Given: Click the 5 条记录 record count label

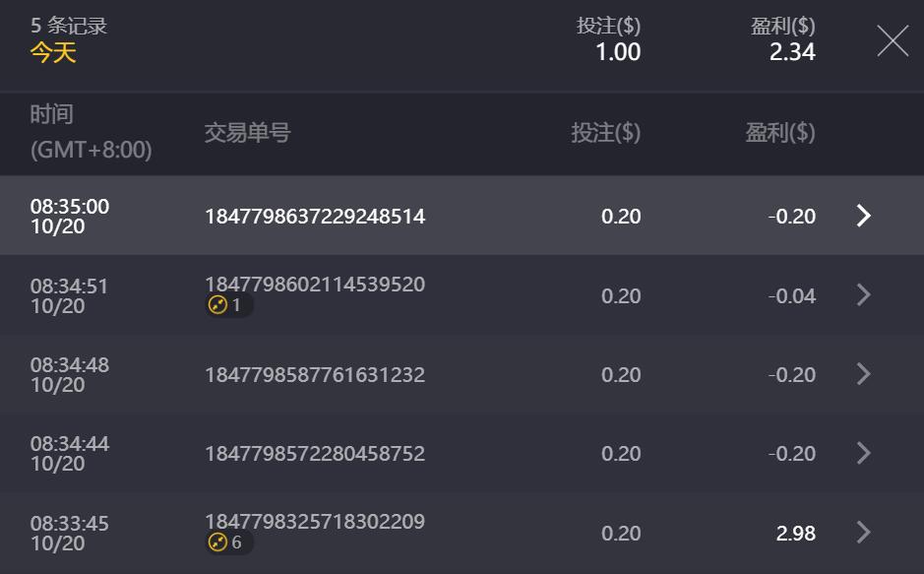Looking at the screenshot, I should point(69,27).
